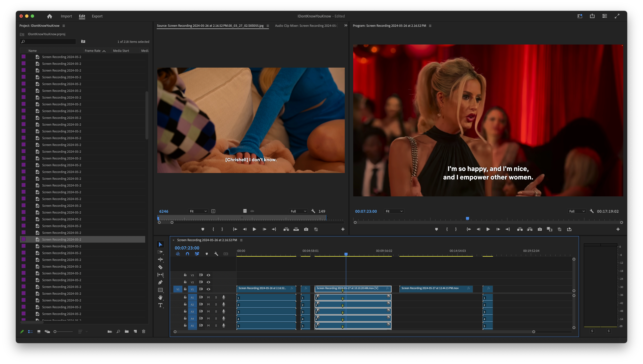Viewport: 643px width, 364px height.
Task: Open the workspaces icon in title bar
Action: 580,16
